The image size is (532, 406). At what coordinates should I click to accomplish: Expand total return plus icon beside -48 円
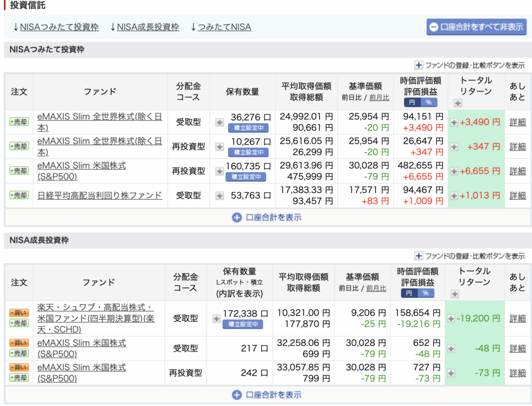[451, 349]
